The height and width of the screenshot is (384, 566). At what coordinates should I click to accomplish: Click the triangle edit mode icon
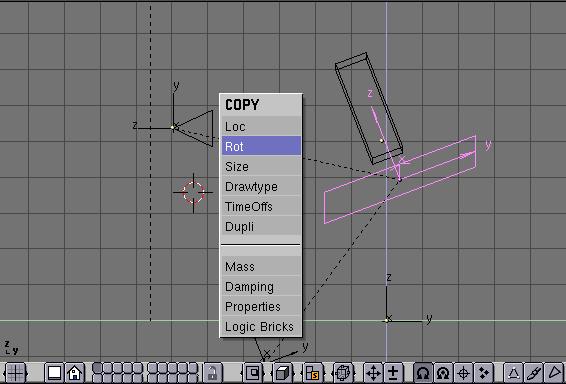[513, 373]
